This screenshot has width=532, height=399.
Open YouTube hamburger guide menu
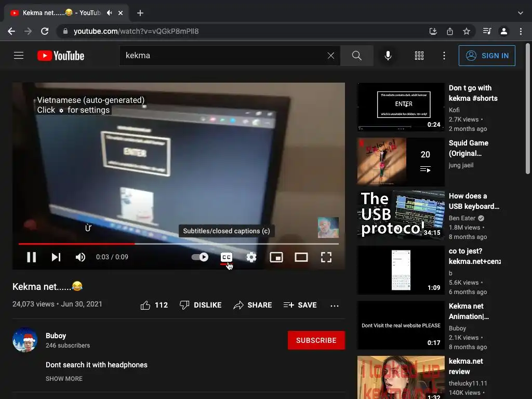point(19,55)
